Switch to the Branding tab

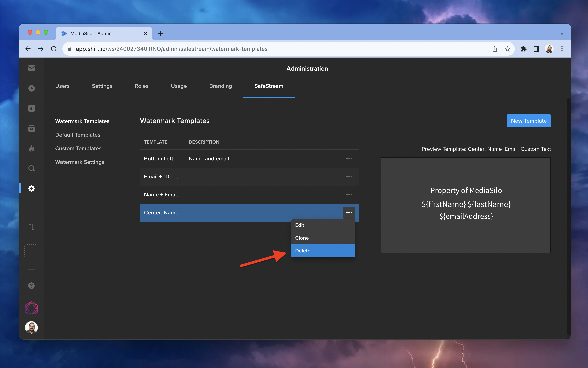pyautogui.click(x=220, y=86)
